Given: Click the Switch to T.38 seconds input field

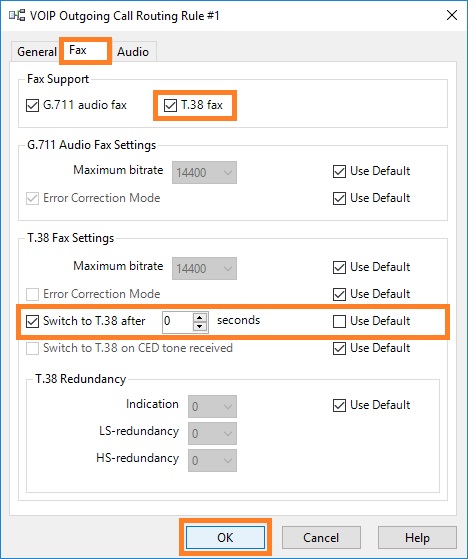Looking at the screenshot, I should pyautogui.click(x=178, y=322).
